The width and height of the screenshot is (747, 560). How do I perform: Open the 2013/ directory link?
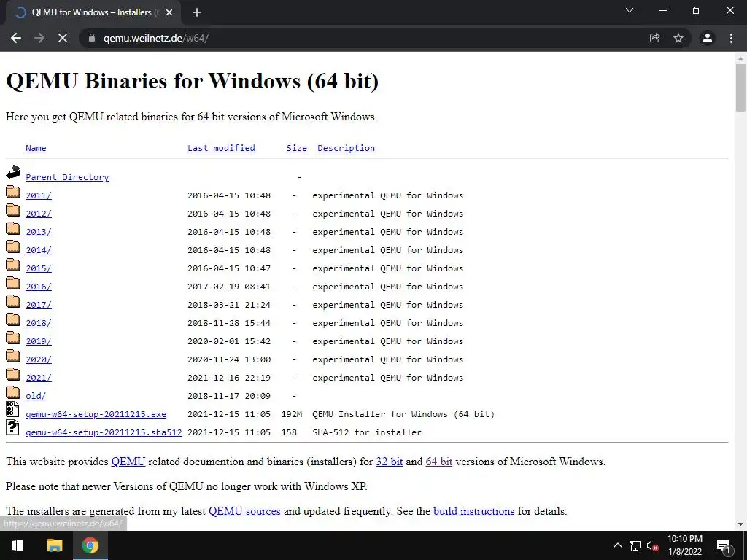tap(39, 232)
